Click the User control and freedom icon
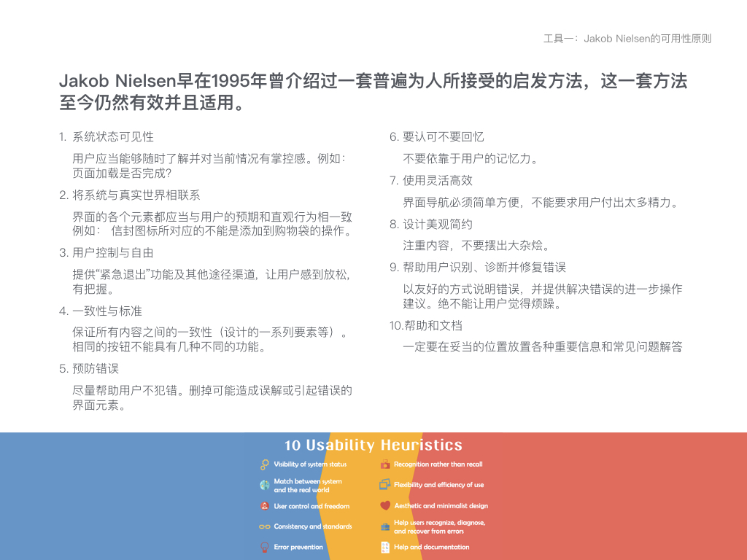 pos(265,506)
